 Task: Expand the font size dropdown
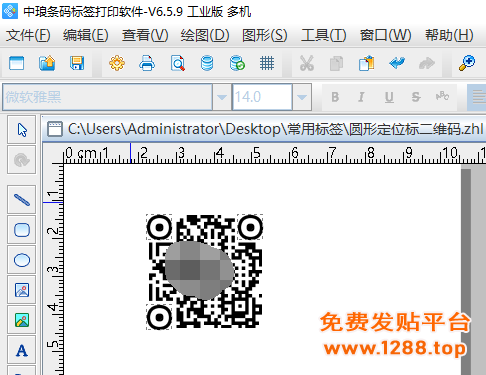pos(302,97)
